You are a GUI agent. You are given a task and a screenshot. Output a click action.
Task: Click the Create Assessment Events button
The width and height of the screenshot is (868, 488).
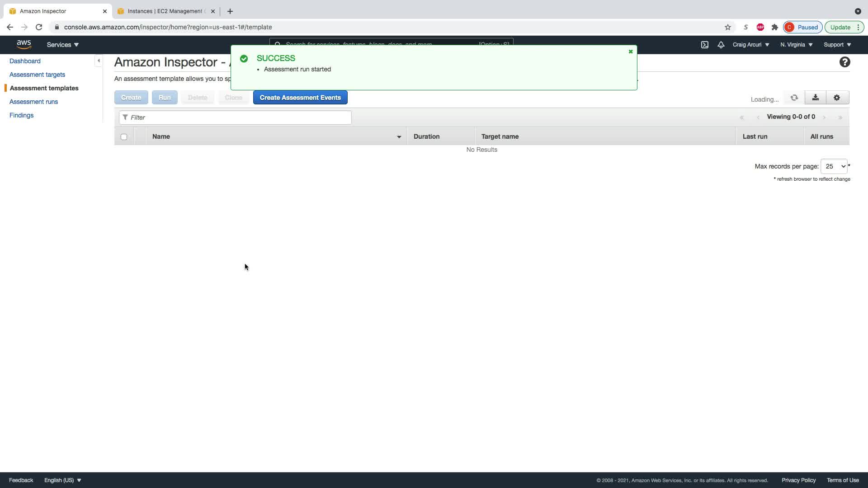pyautogui.click(x=300, y=98)
